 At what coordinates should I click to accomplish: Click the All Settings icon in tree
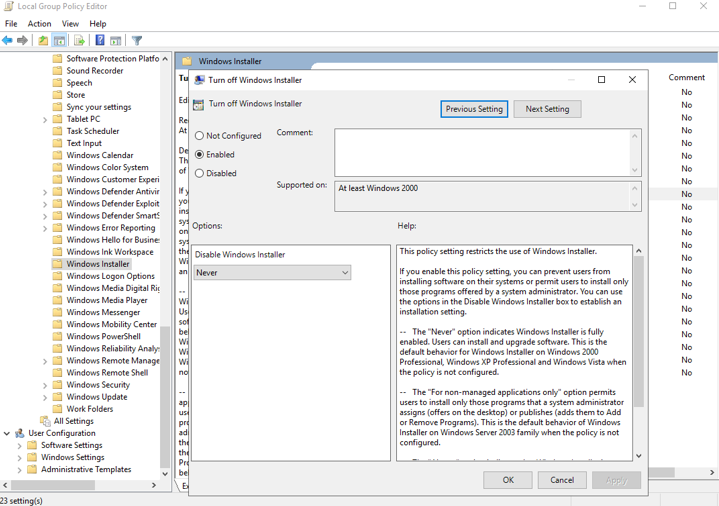click(45, 421)
